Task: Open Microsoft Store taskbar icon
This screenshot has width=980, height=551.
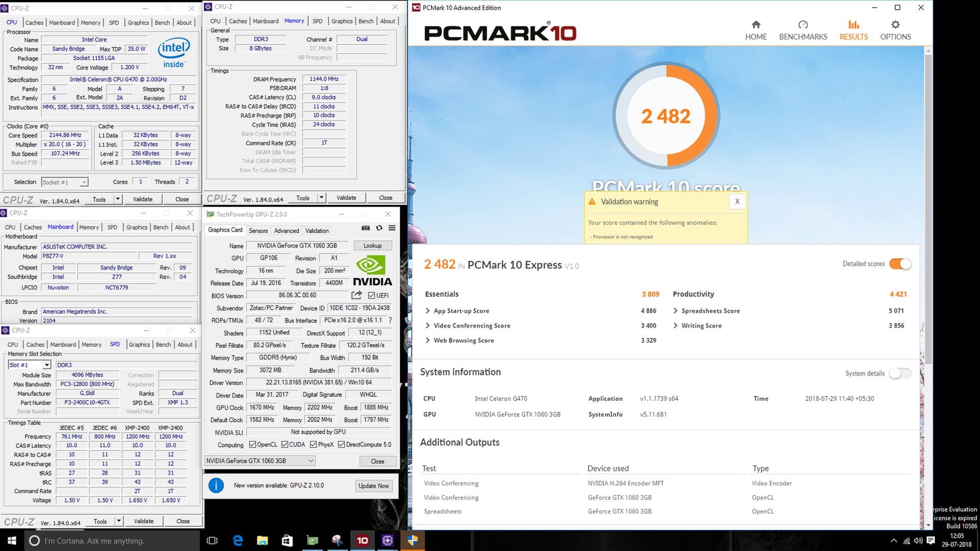Action: (287, 540)
